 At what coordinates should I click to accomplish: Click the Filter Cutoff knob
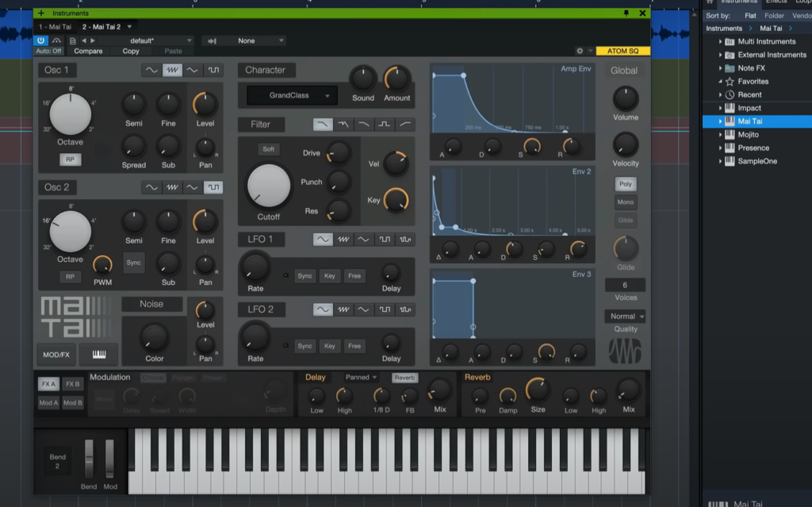point(268,186)
